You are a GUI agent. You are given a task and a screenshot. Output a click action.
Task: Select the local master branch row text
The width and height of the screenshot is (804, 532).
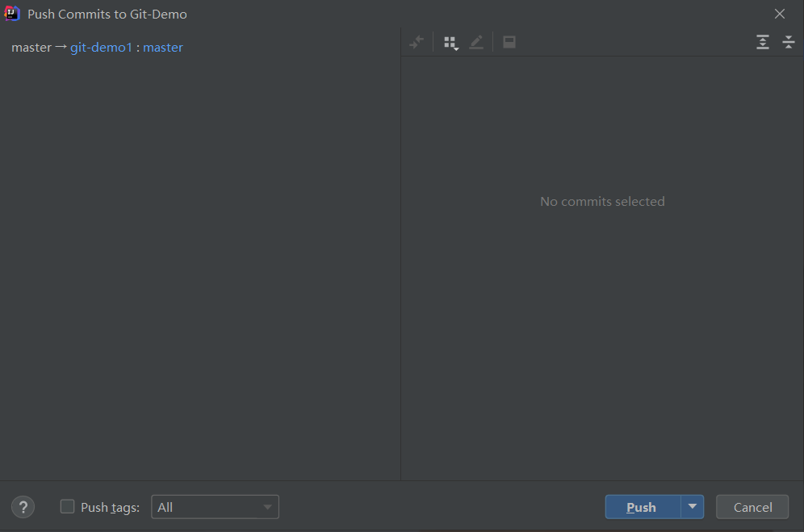pyautogui.click(x=31, y=47)
